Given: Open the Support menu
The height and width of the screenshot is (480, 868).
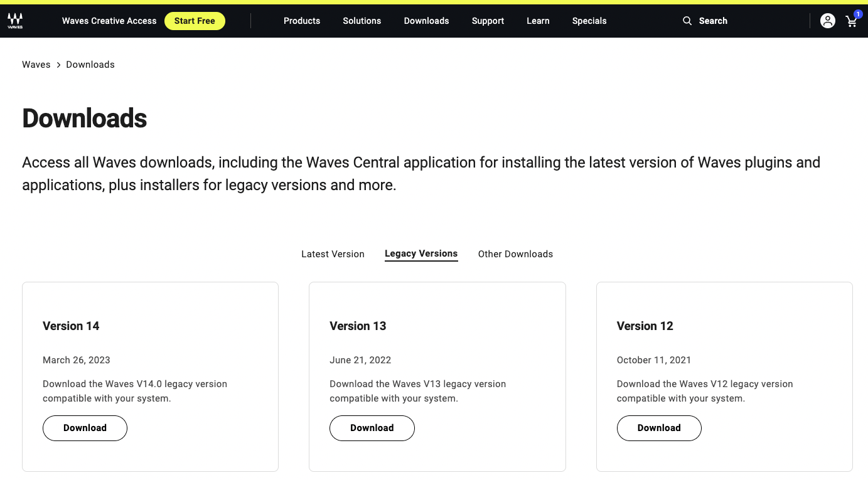Looking at the screenshot, I should pos(488,21).
